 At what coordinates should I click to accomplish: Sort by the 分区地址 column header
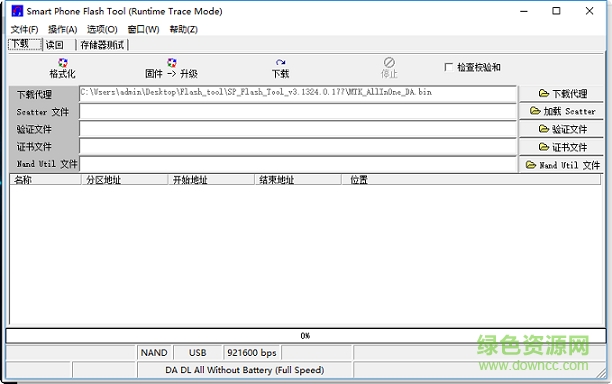[125, 180]
